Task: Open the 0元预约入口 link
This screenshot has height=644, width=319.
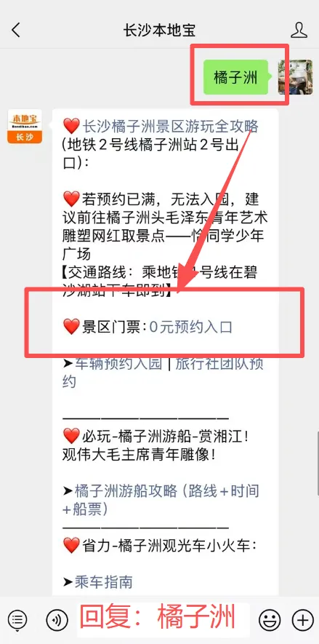Action: (190, 327)
